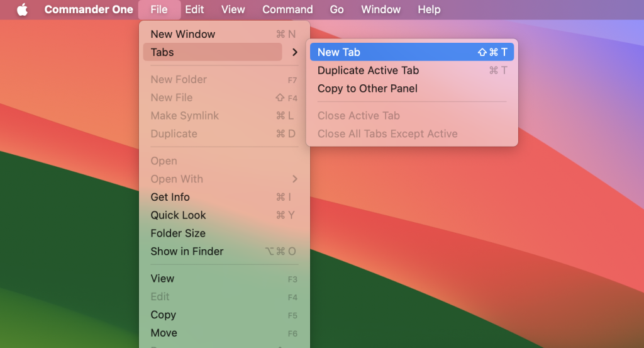Click the Make Symlink entry
The image size is (644, 348).
(225, 115)
